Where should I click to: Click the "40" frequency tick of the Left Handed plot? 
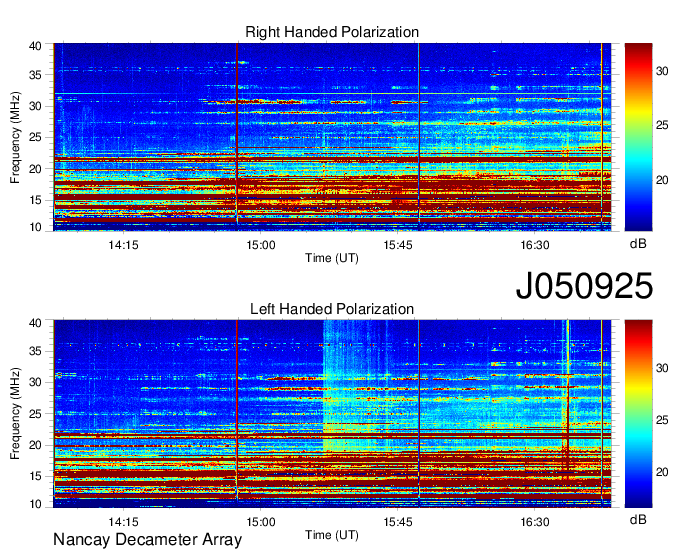35,323
